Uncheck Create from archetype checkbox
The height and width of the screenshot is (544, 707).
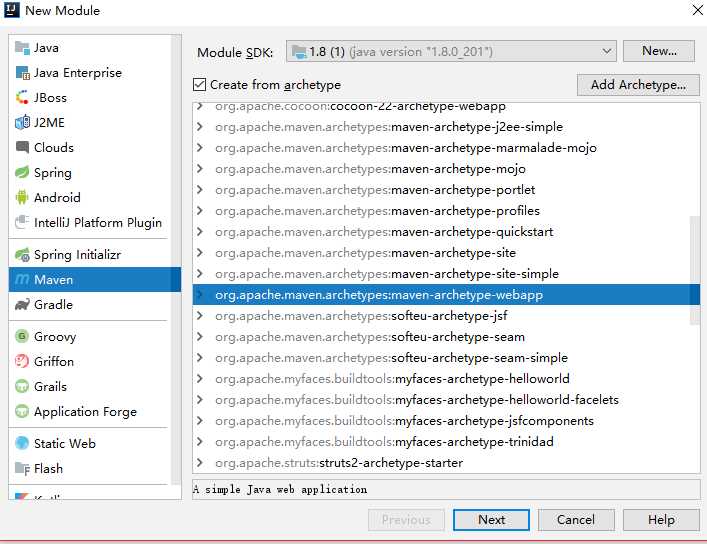[x=199, y=84]
